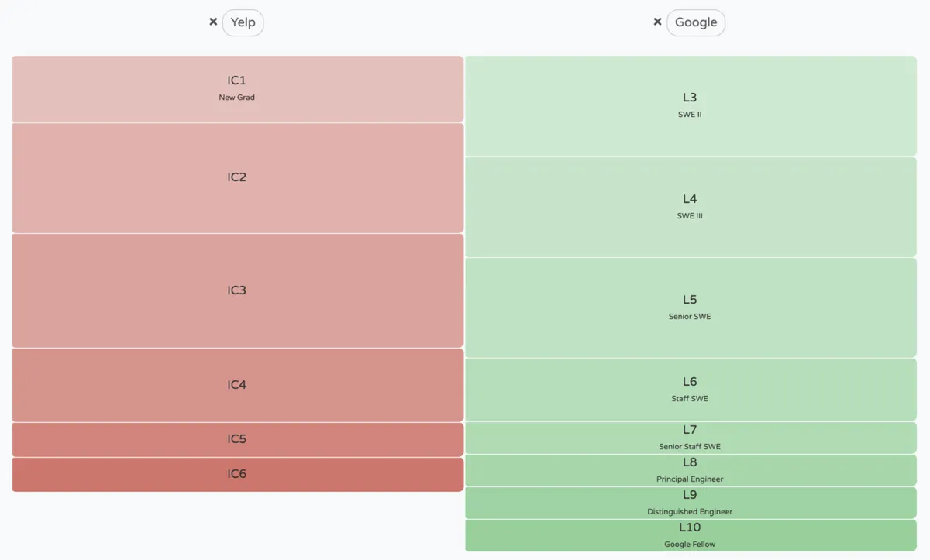Remove Yelp from the comparison

pos(213,22)
